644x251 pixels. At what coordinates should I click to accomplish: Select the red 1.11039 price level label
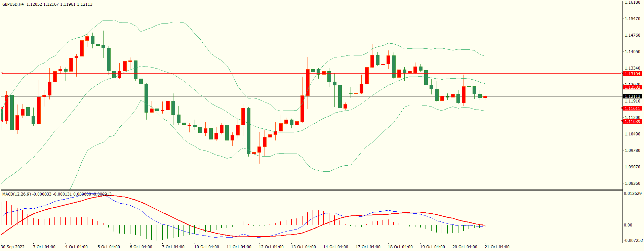632,121
